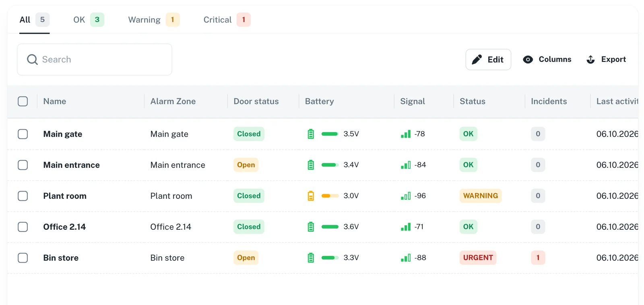
Task: Click the Closed badge for Office 2.14
Action: (249, 227)
